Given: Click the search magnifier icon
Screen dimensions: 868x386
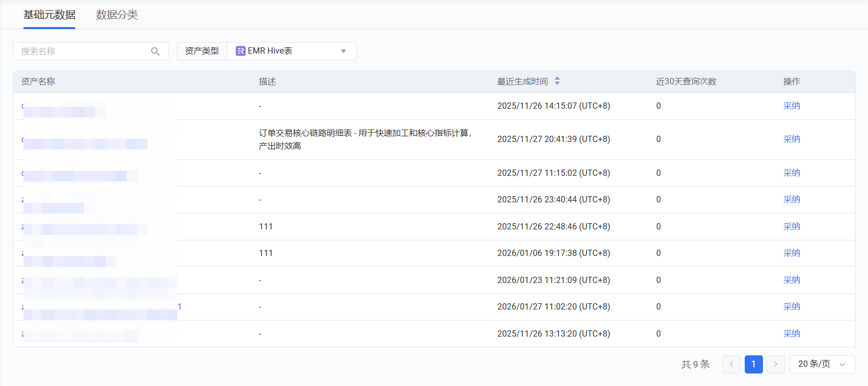Looking at the screenshot, I should (155, 52).
